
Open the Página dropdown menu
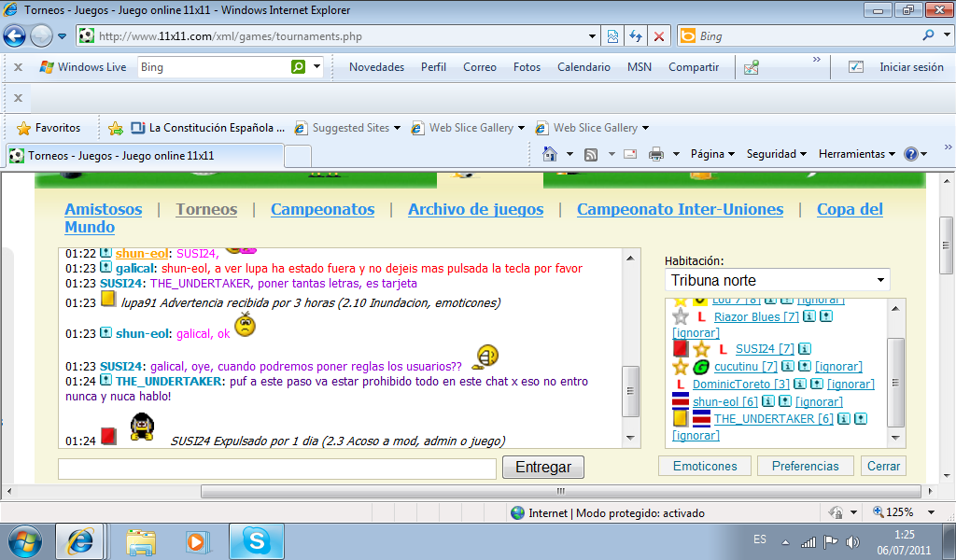[712, 154]
